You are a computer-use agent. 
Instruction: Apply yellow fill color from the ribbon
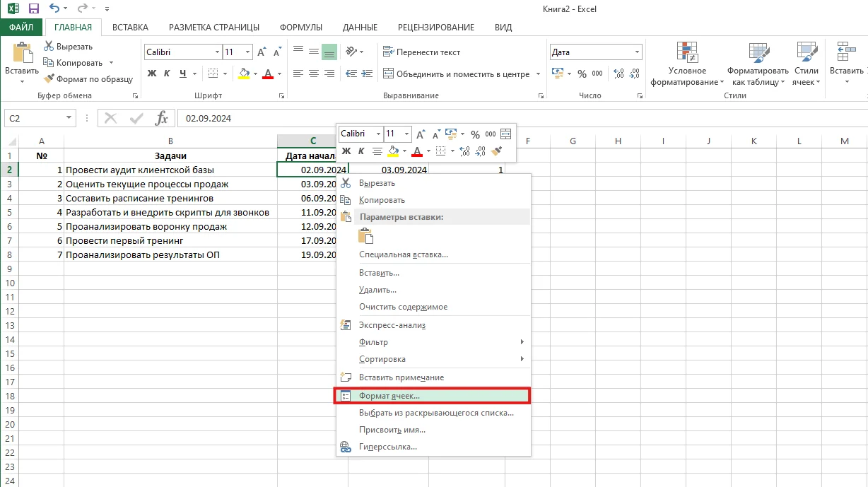244,74
